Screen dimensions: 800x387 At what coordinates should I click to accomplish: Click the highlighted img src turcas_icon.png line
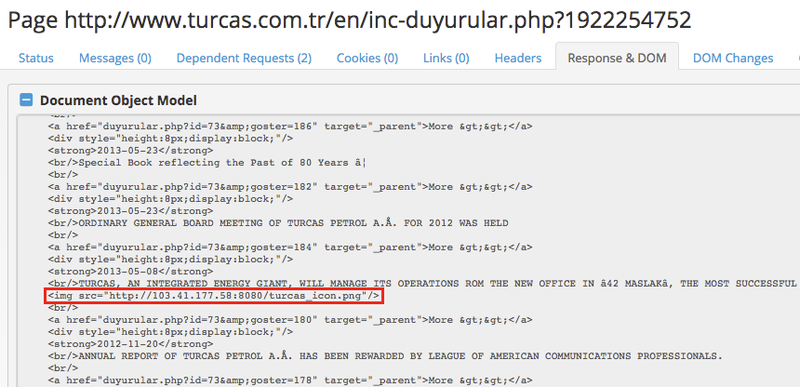214,296
